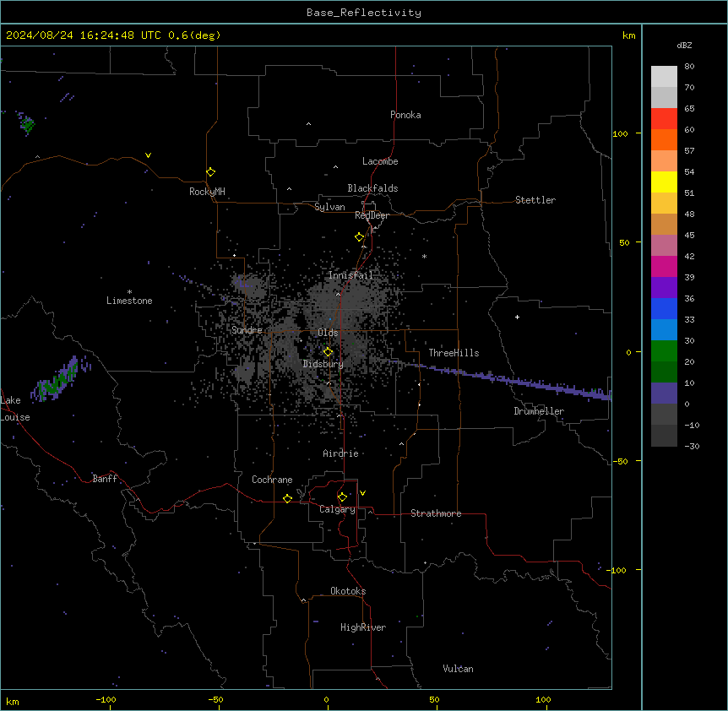Click the yellow radar site marker near Didsbury
This screenshot has height=711, width=728.
(328, 351)
